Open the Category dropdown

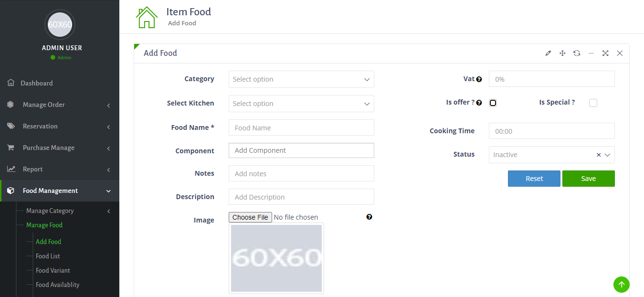click(301, 79)
